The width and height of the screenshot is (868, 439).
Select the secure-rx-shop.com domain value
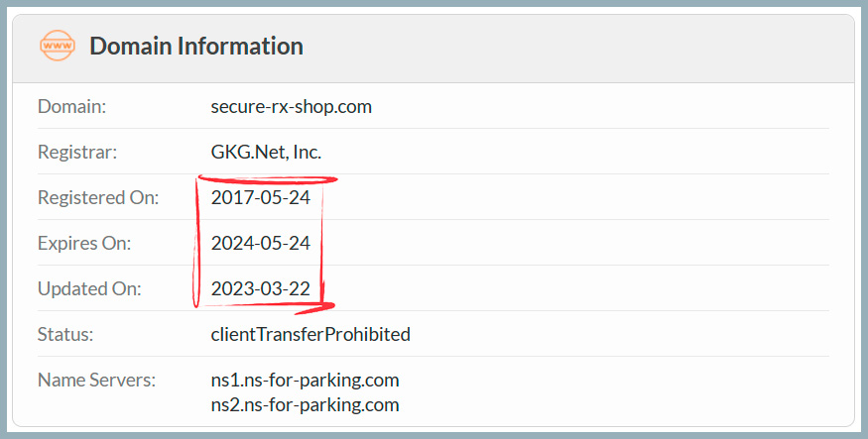[292, 106]
